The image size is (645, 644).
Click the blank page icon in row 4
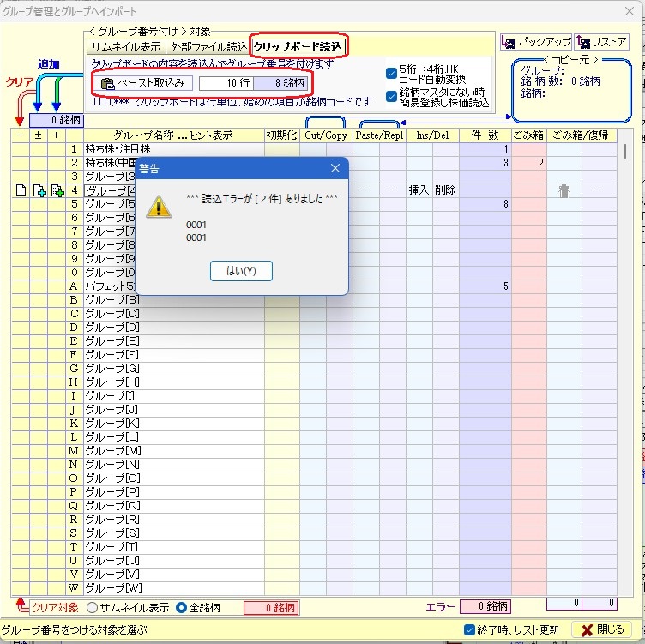tap(21, 190)
